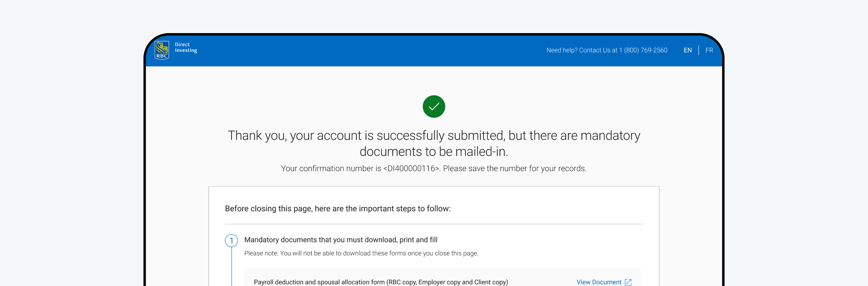The height and width of the screenshot is (286, 868).
Task: Click the green success checkmark icon
Action: 434,106
